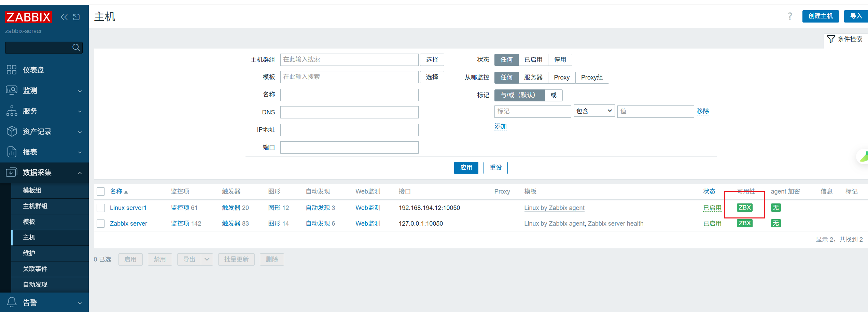Screen dimensions: 868x312
Task: Click 无 encryption badge for Linux server1
Action: [776, 208]
